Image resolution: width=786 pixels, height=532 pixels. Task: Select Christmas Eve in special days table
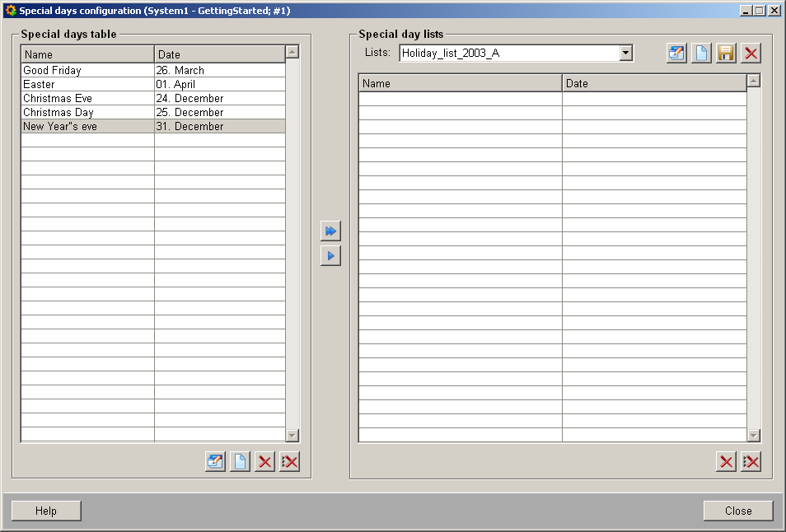point(87,99)
